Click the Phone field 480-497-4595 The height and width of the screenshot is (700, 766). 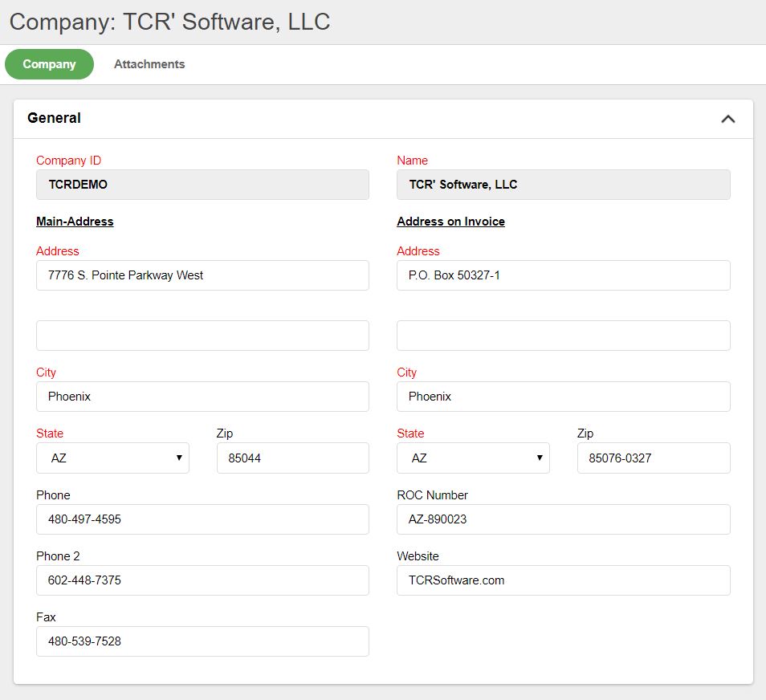(202, 519)
